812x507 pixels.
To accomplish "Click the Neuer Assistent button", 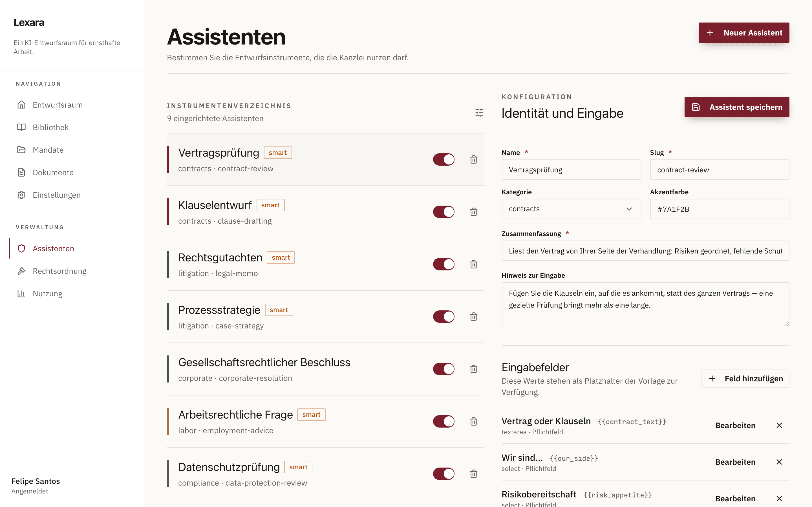I will 744,32.
